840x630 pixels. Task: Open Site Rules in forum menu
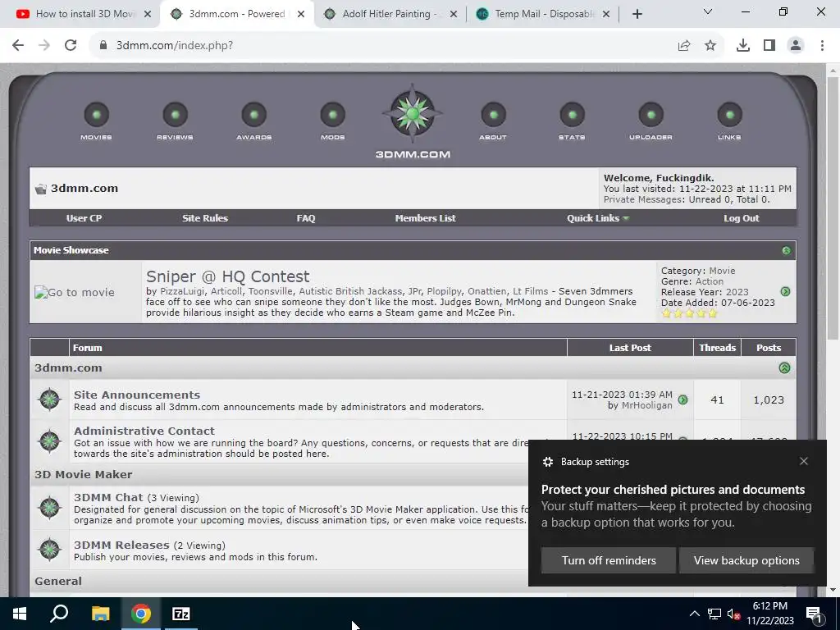point(204,218)
